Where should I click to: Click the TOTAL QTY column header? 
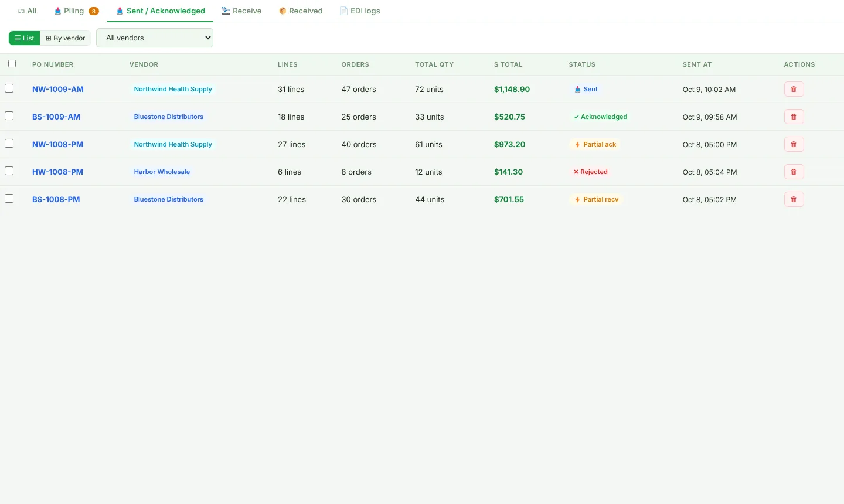pyautogui.click(x=434, y=64)
